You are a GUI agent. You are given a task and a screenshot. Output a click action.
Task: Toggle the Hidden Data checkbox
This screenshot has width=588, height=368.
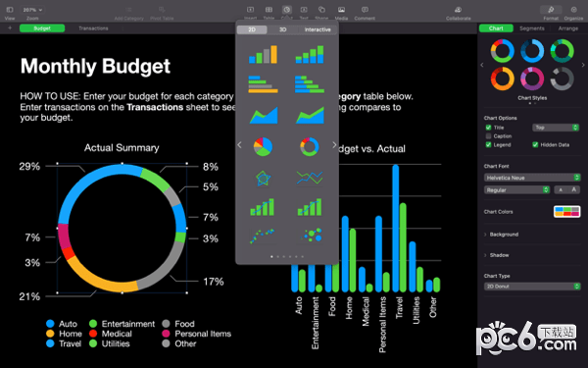535,144
